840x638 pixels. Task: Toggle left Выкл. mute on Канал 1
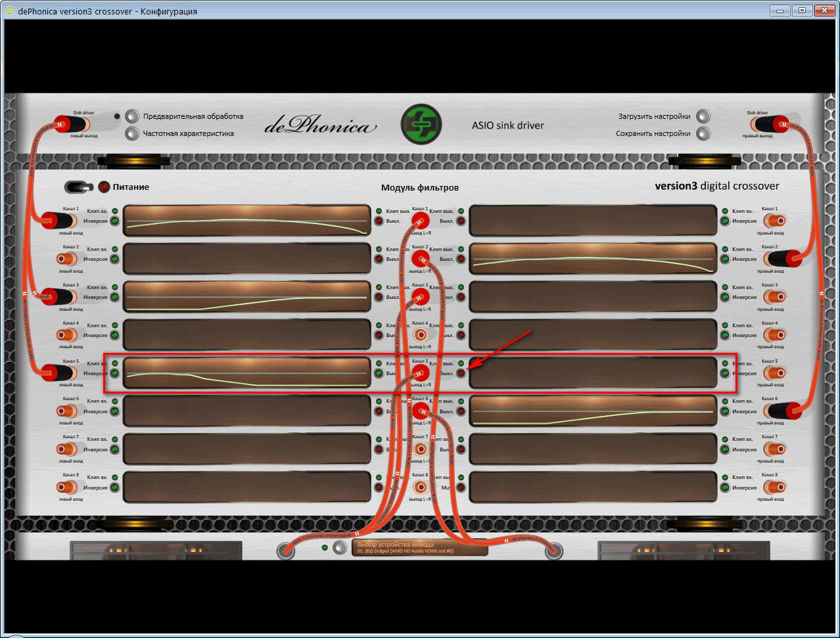pyautogui.click(x=379, y=221)
